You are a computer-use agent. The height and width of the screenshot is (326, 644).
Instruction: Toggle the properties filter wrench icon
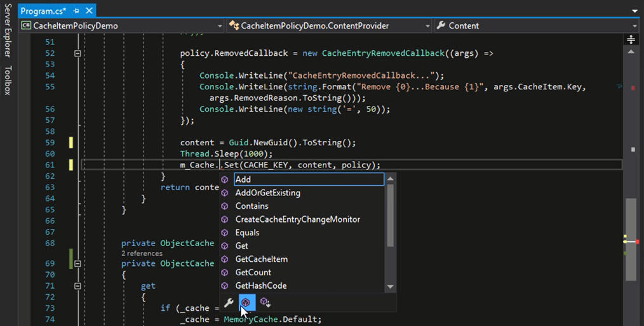pyautogui.click(x=229, y=303)
